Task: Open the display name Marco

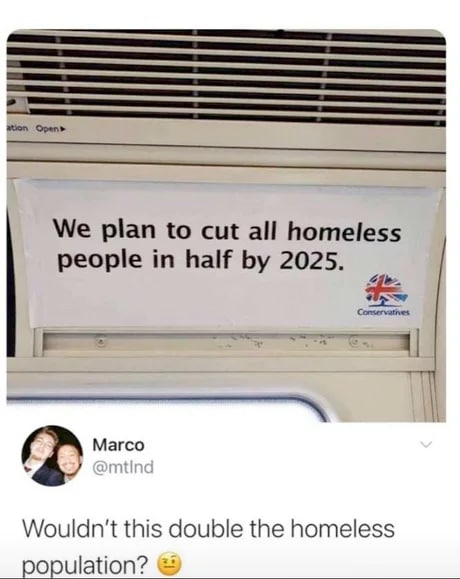Action: [118, 445]
